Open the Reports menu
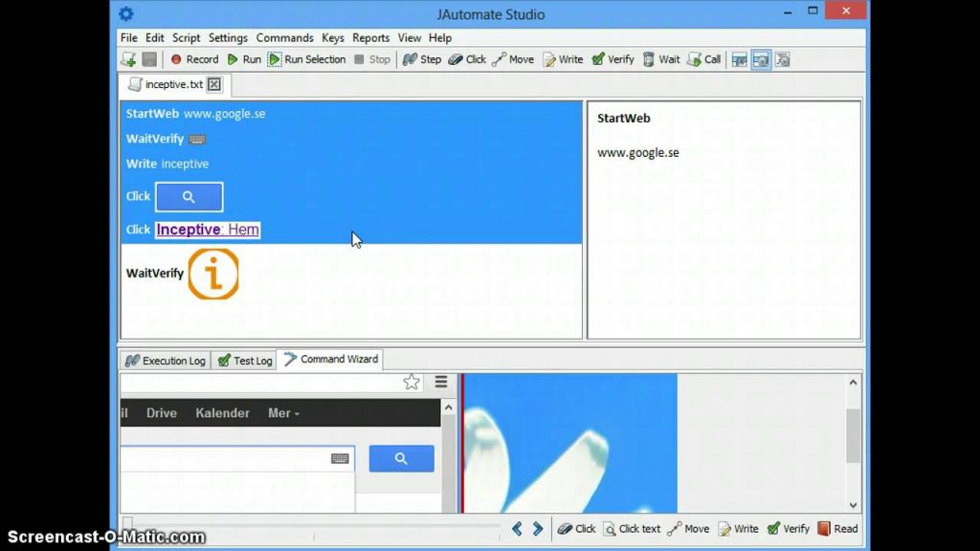980x551 pixels. [x=370, y=38]
